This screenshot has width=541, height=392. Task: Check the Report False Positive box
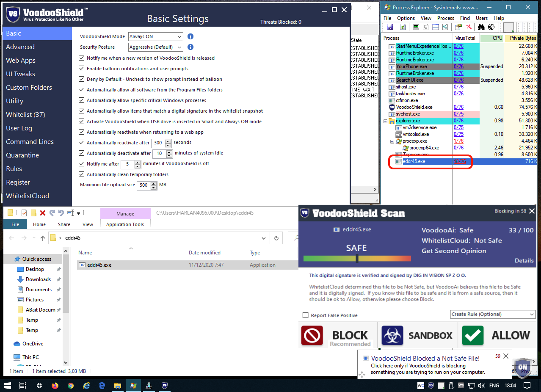click(x=305, y=315)
